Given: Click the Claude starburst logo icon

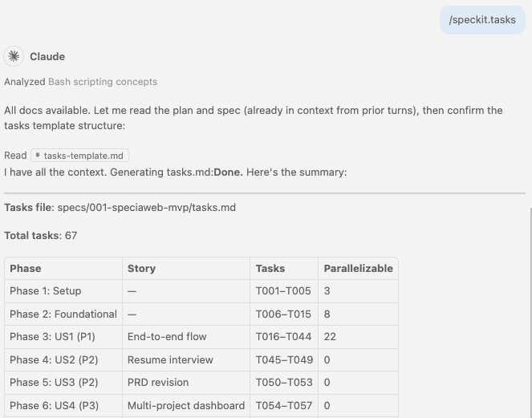Looking at the screenshot, I should pos(14,56).
